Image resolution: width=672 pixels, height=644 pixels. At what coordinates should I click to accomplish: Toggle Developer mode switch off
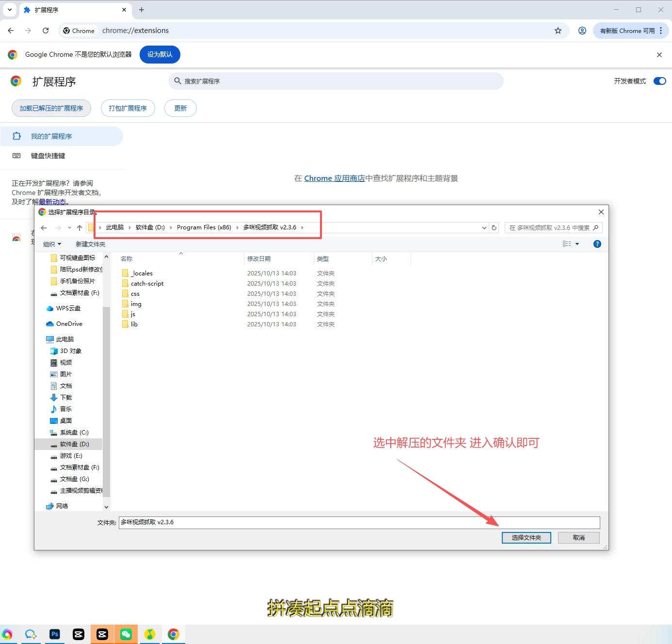pyautogui.click(x=659, y=81)
